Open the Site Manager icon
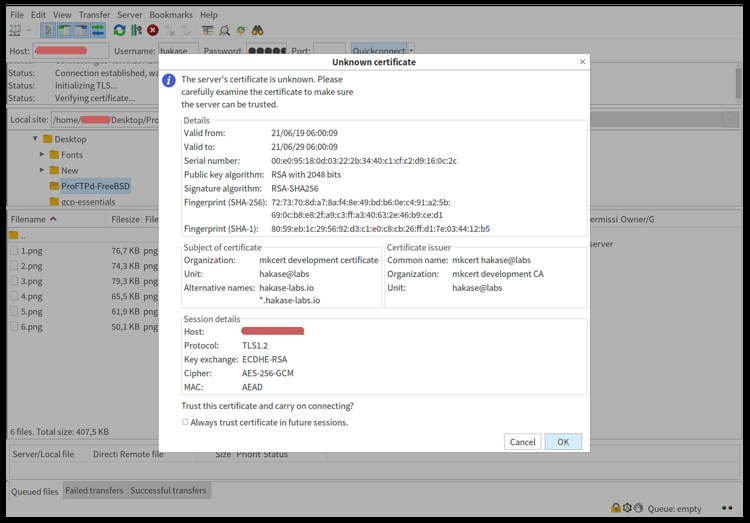The width and height of the screenshot is (750, 523). point(15,30)
